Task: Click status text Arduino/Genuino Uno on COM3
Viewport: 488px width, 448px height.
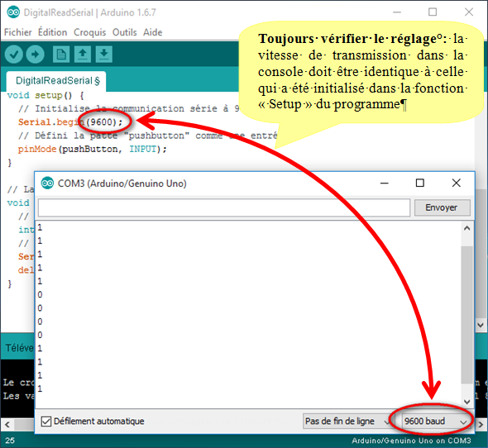Action: click(x=411, y=441)
